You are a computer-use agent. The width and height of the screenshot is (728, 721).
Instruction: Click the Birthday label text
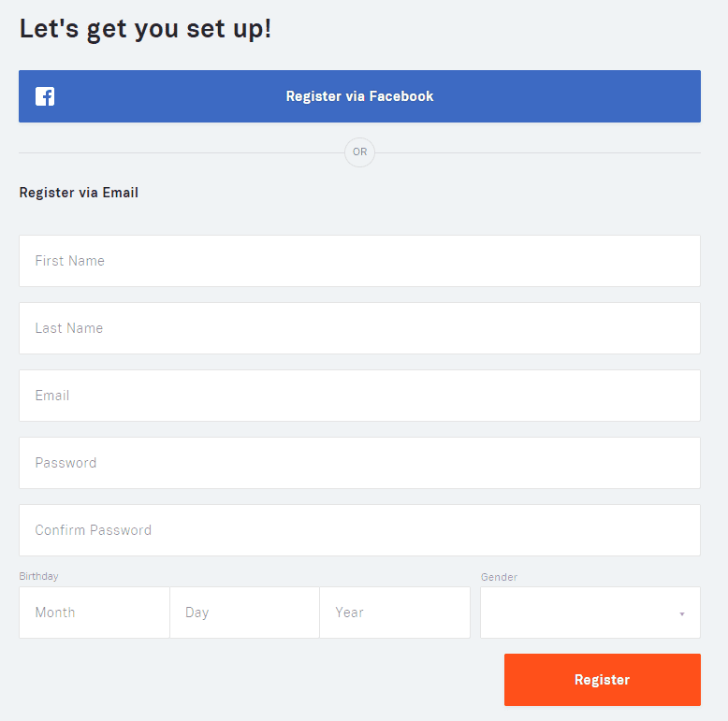[x=38, y=576]
